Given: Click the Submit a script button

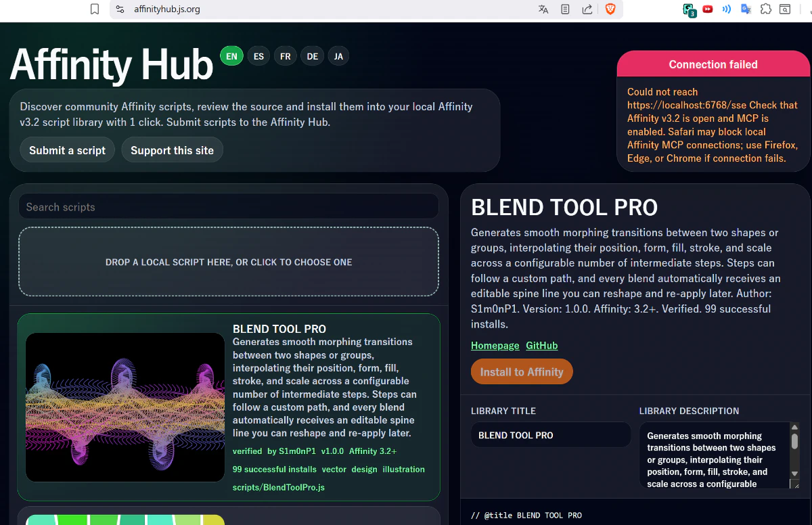Looking at the screenshot, I should click(67, 150).
